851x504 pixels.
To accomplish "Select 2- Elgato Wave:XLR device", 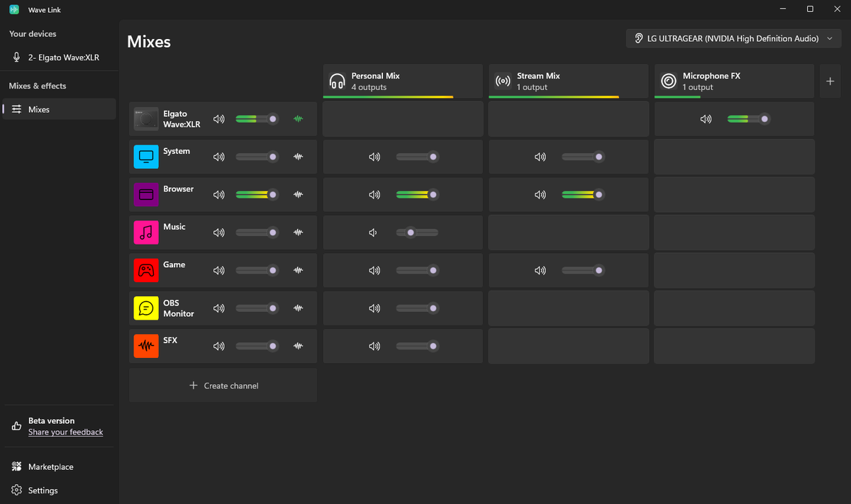I will pyautogui.click(x=60, y=57).
